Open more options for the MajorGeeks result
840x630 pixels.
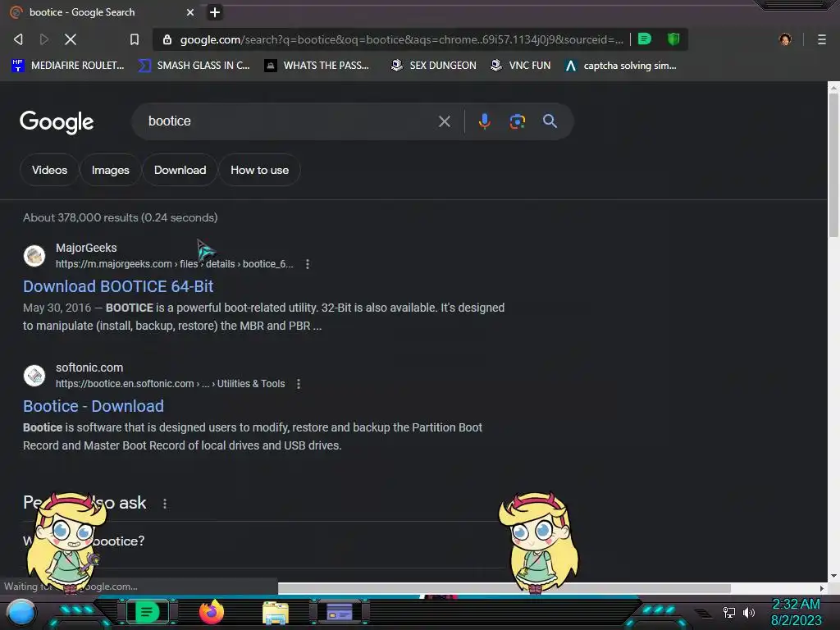click(x=308, y=264)
